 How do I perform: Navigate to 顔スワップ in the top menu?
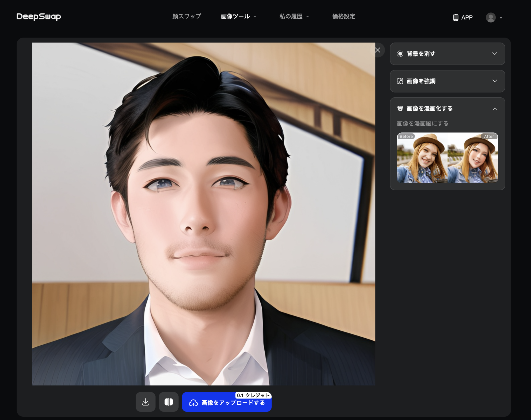[x=186, y=16]
